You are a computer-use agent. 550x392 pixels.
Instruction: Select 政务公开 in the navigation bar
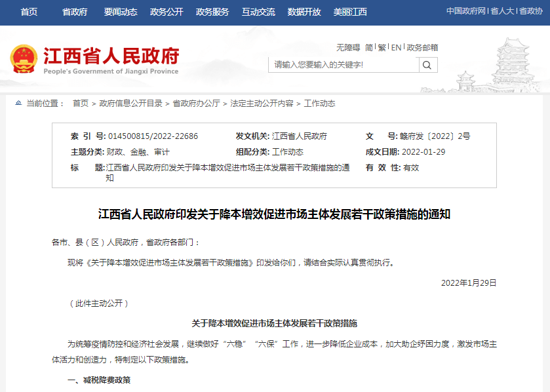167,12
